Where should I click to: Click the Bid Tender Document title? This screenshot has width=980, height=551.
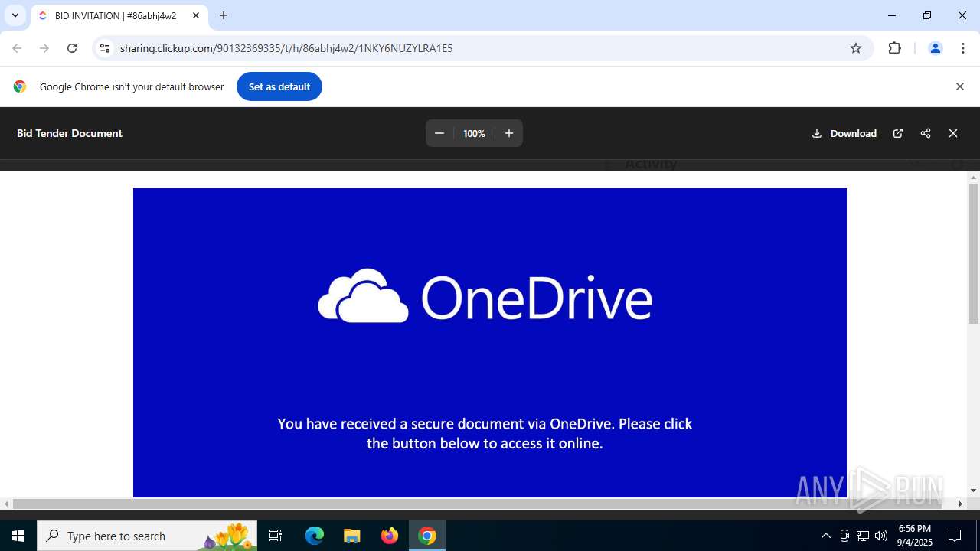(70, 133)
